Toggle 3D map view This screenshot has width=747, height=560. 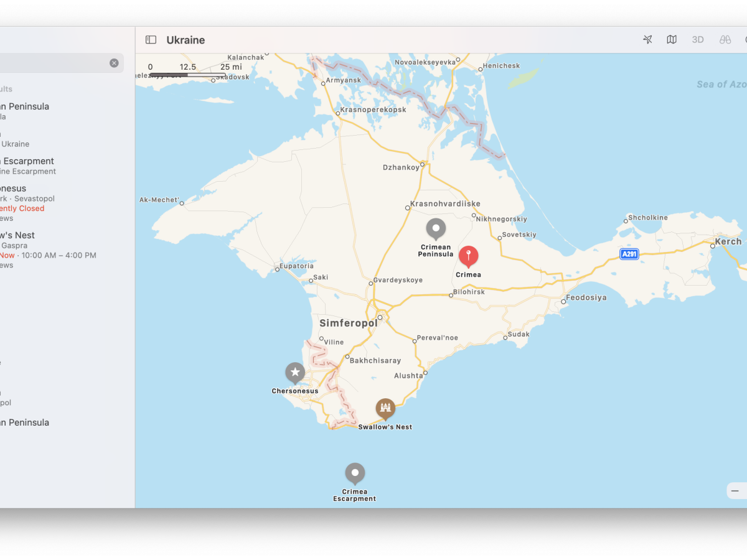(698, 40)
